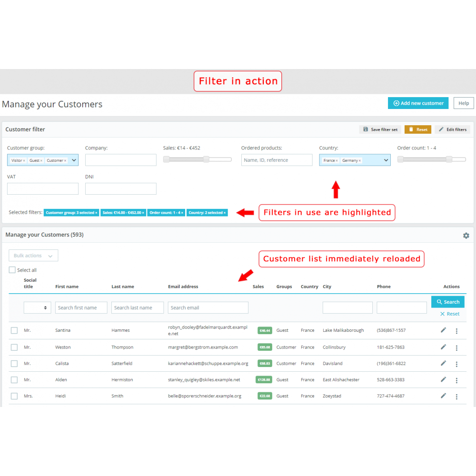
Task: Open the Customer group dropdown
Action: click(74, 160)
